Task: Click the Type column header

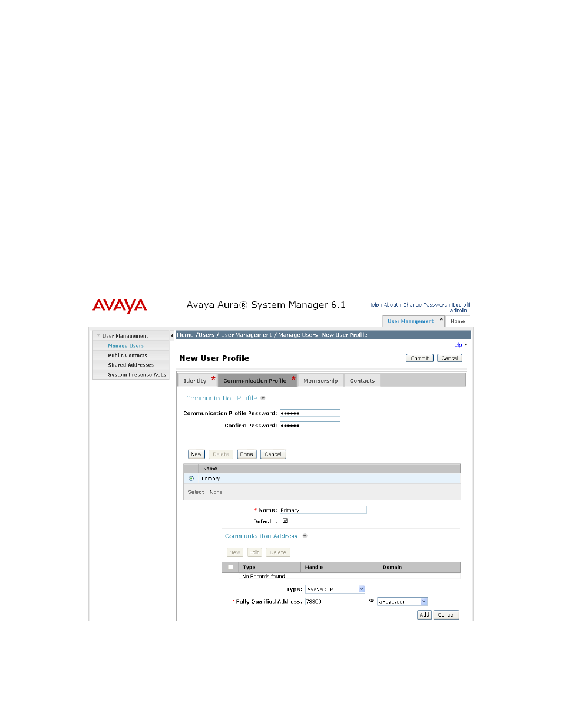Action: pyautogui.click(x=249, y=568)
